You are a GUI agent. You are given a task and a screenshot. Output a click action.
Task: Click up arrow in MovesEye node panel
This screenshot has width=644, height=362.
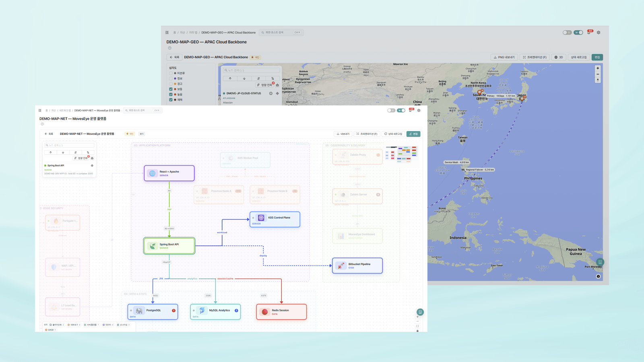coord(51,152)
